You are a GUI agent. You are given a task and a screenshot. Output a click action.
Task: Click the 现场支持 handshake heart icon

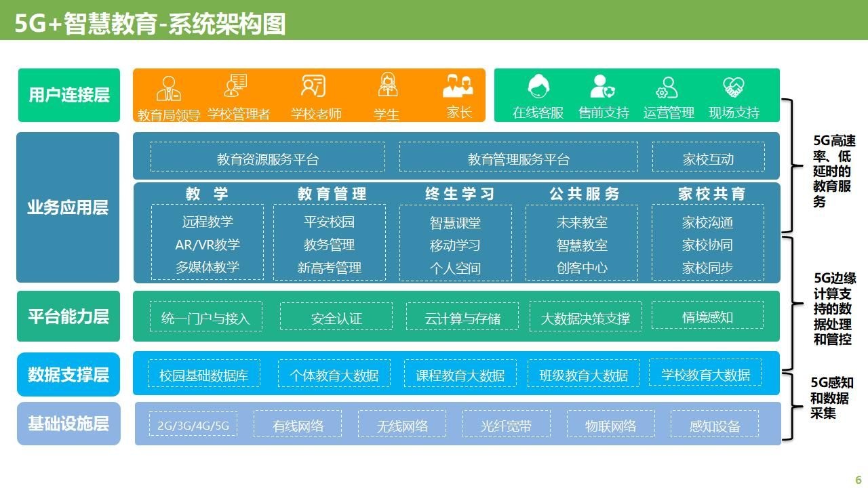(734, 87)
